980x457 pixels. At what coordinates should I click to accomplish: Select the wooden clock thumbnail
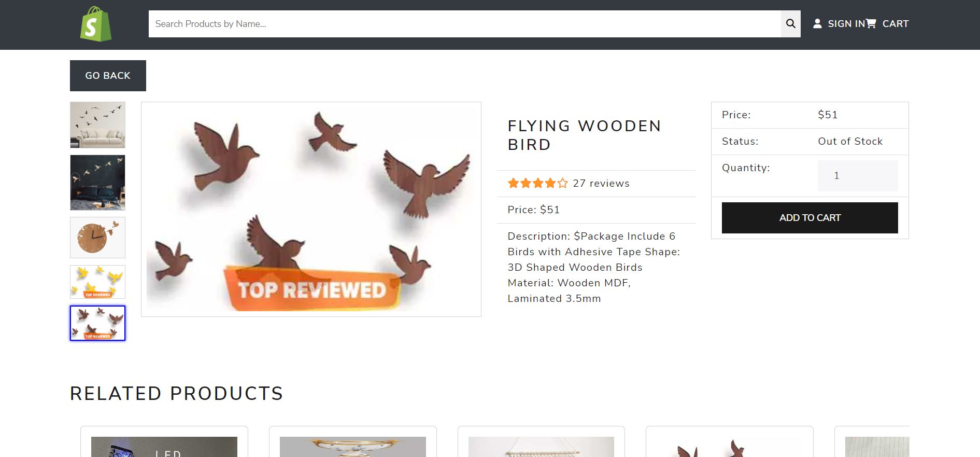98,238
